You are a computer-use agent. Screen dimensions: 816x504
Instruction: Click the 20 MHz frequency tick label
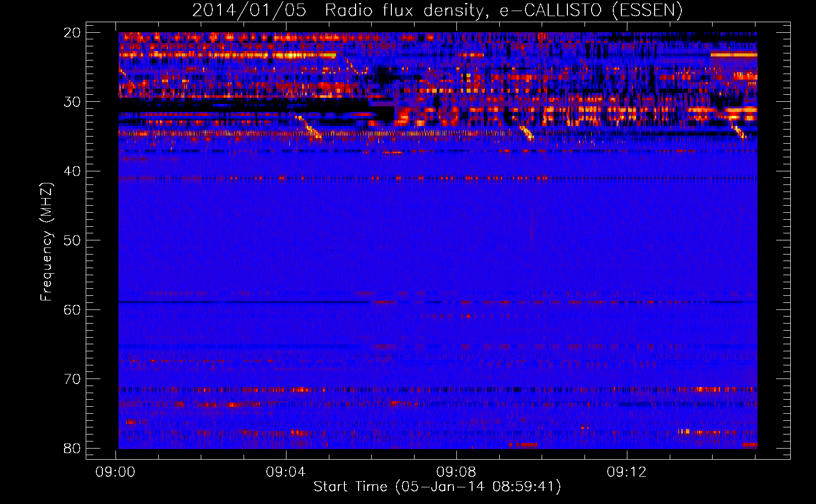point(72,33)
